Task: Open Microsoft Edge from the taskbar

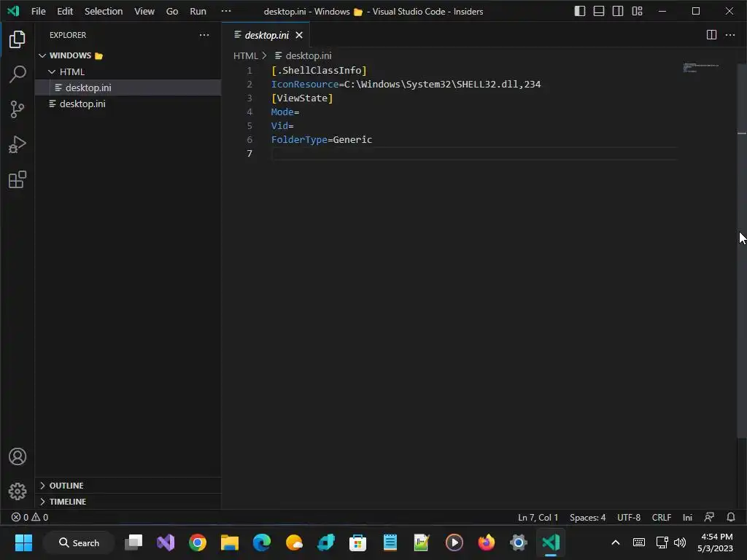Action: (262, 542)
